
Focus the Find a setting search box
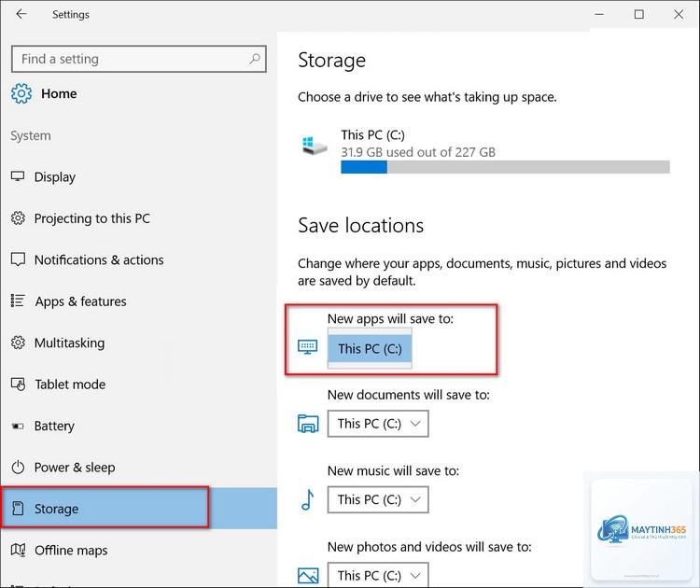139,59
